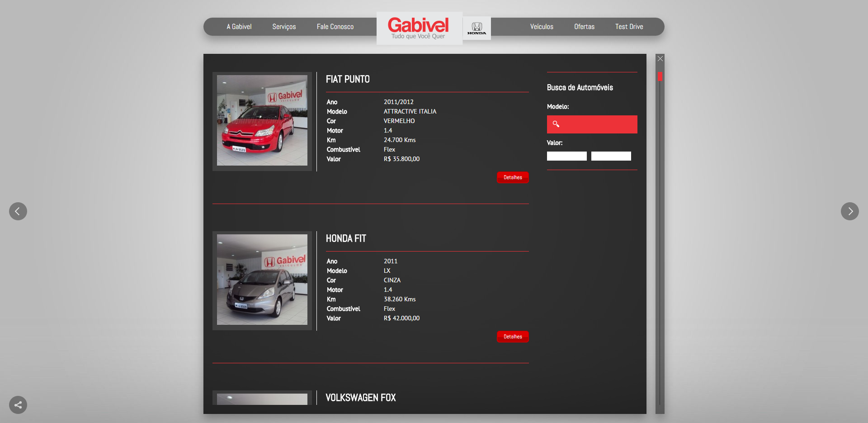View Detalhes for the Fiat Punto
The image size is (868, 423).
pyautogui.click(x=513, y=177)
